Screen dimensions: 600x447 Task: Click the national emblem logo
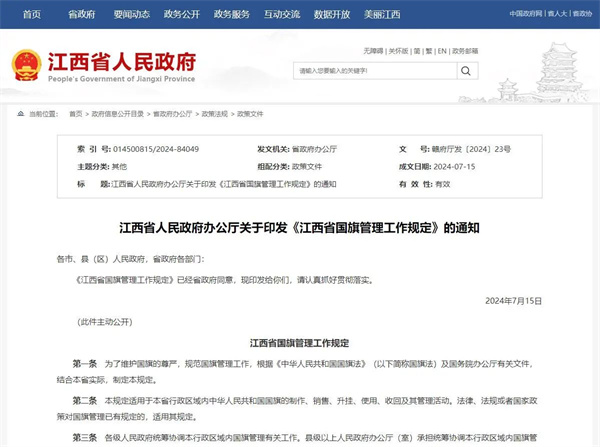(x=26, y=65)
